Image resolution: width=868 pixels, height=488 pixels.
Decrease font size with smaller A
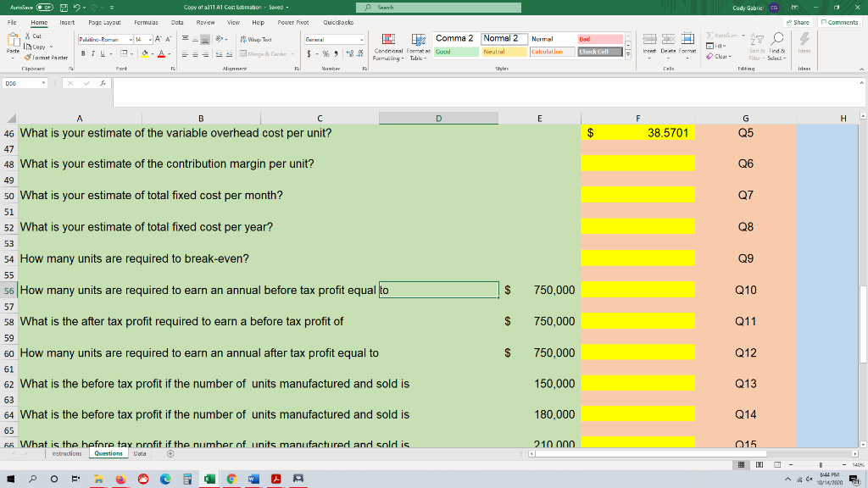point(169,39)
